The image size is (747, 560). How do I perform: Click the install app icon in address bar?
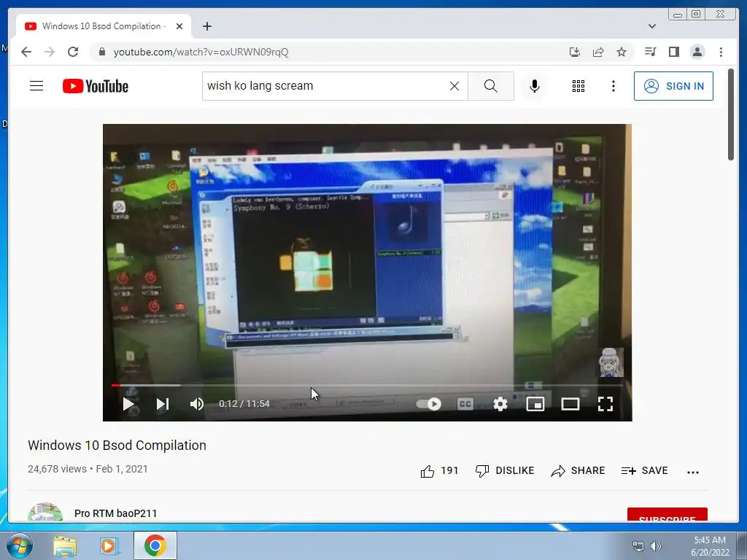575,52
